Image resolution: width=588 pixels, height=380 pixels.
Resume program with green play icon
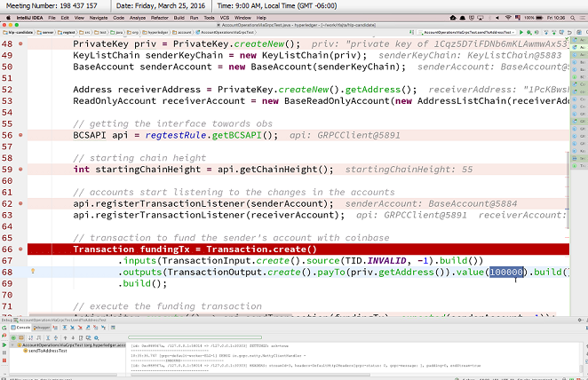click(x=4, y=344)
